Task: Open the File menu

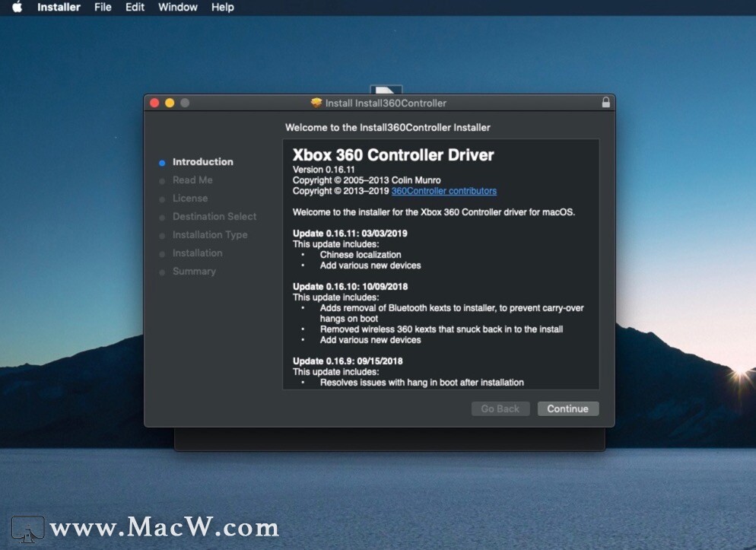Action: (x=103, y=8)
